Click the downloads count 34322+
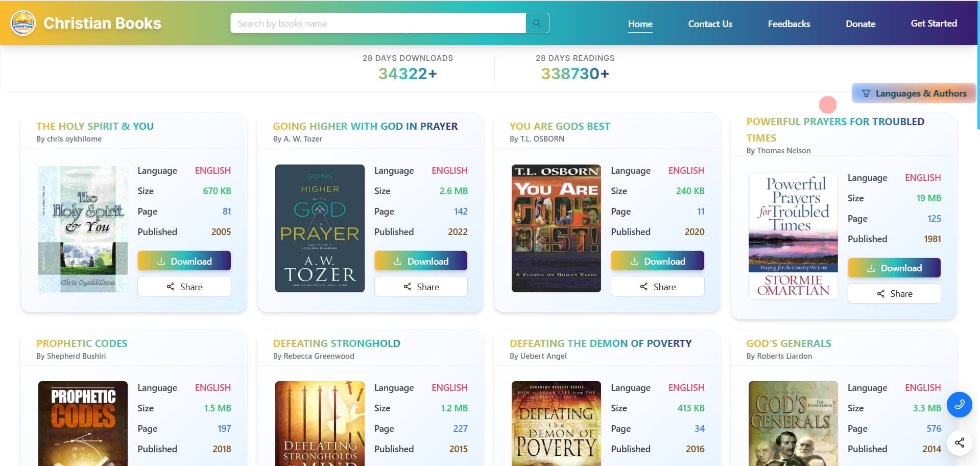980x466 pixels. coord(408,74)
